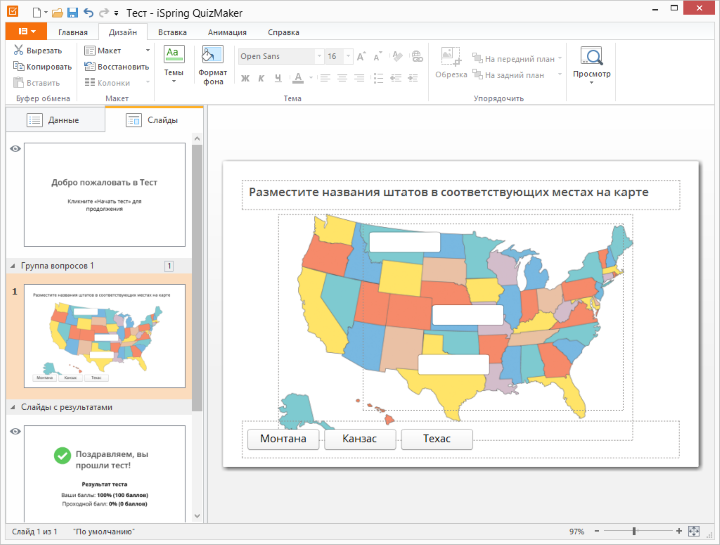Open the font color dropdown arrow
The height and width of the screenshot is (545, 720).
tap(311, 78)
